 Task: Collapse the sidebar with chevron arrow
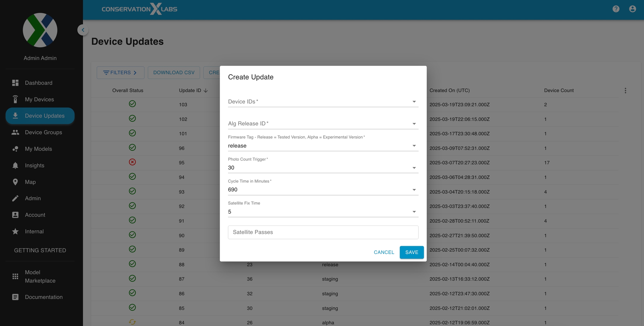(x=83, y=30)
